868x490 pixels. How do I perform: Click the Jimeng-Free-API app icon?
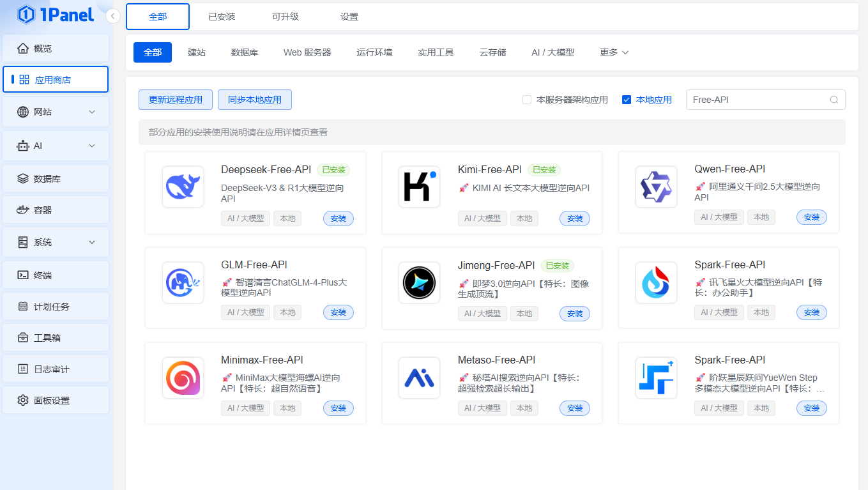(419, 282)
